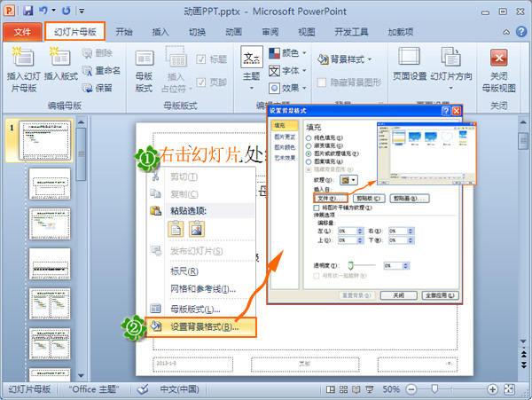Select the second layout thumbnail in the slide pane
The width and height of the screenshot is (532, 400).
50,224
